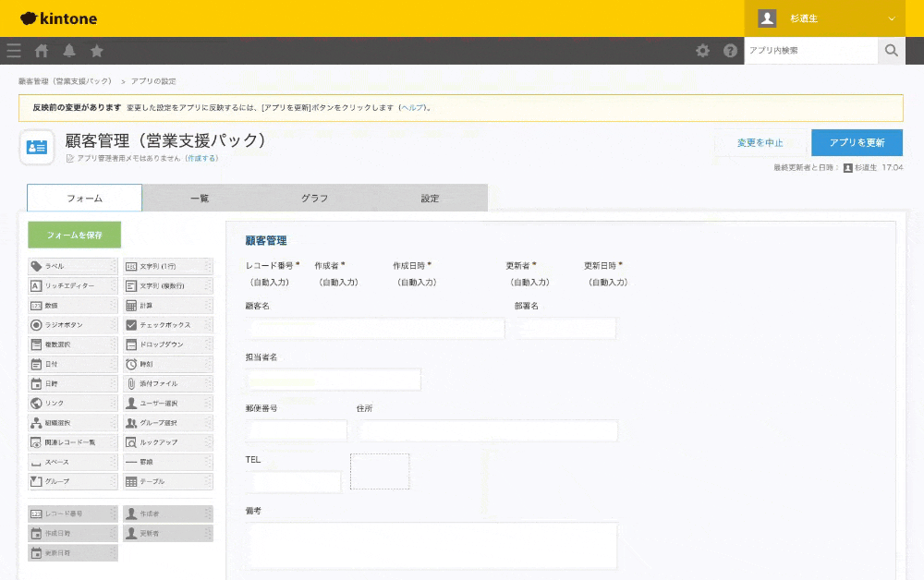Open the help question mark icon

(x=730, y=51)
